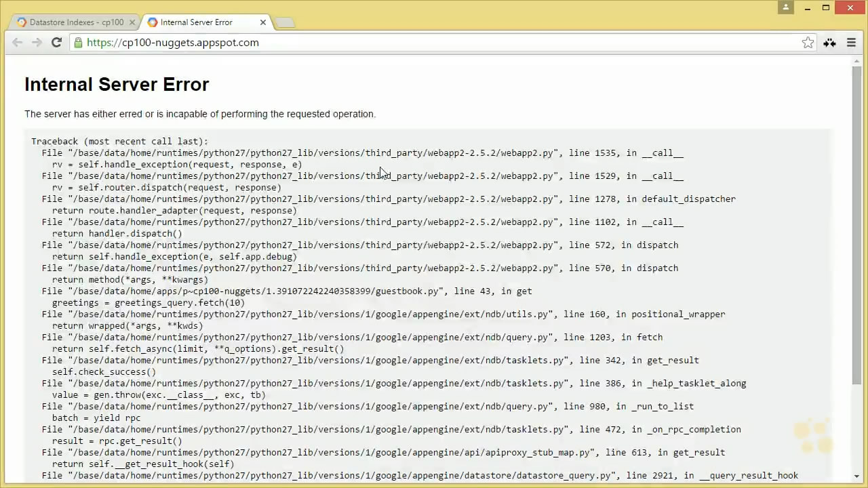Click 'return self.handle_exception(e, self.app.debug)' line

174,257
